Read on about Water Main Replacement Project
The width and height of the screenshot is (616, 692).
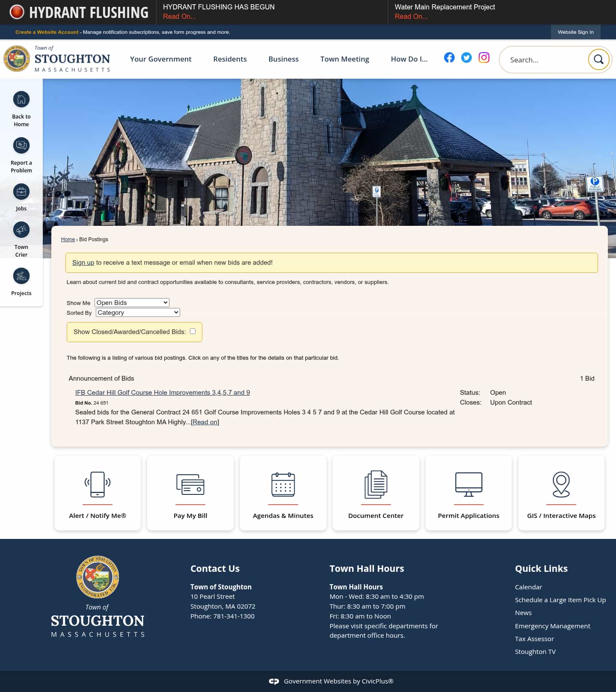(411, 16)
